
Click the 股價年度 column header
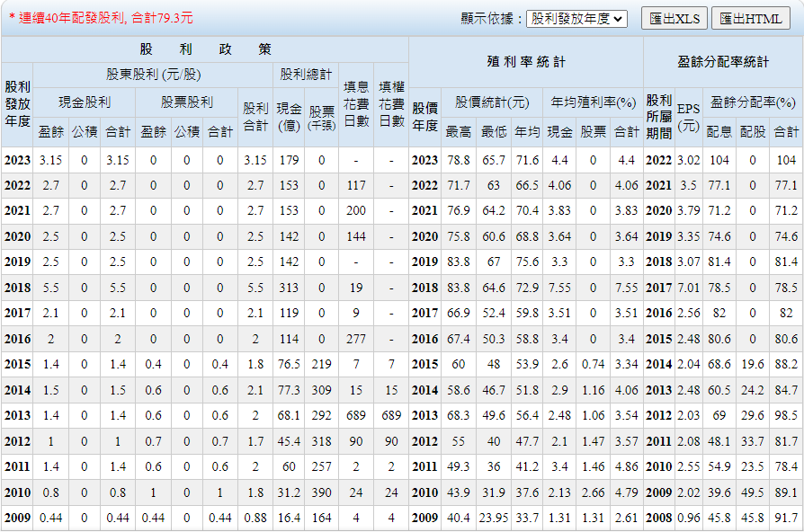(424, 116)
